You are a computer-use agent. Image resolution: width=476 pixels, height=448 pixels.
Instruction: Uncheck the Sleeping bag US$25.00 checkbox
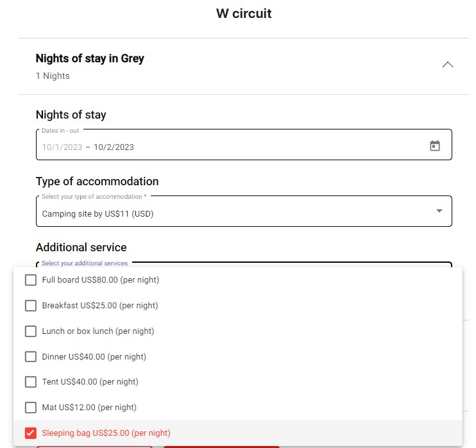point(31,433)
